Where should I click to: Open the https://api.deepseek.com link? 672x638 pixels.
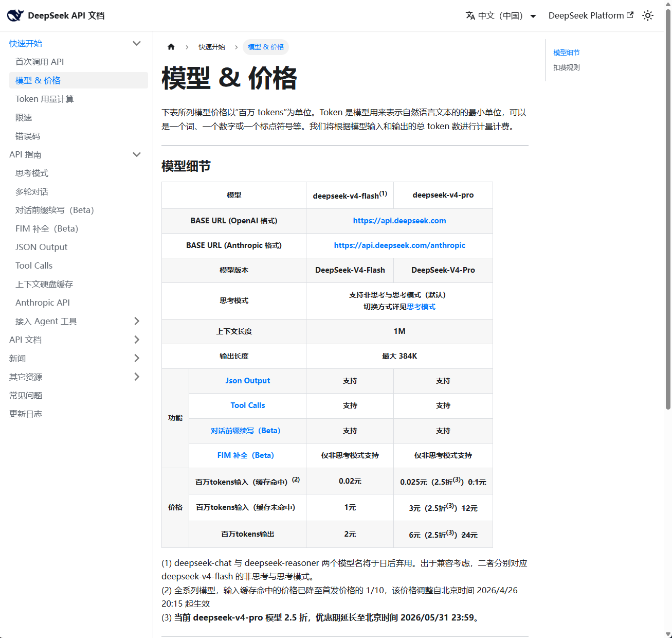(x=399, y=220)
